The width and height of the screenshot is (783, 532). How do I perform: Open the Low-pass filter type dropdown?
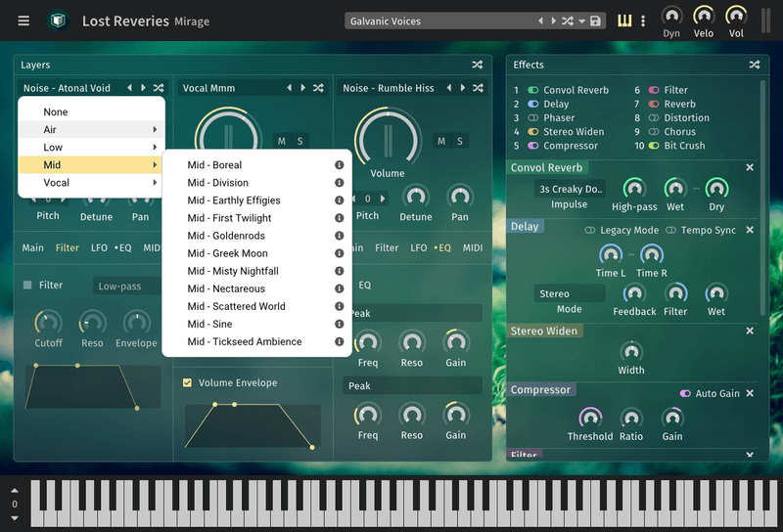[127, 287]
